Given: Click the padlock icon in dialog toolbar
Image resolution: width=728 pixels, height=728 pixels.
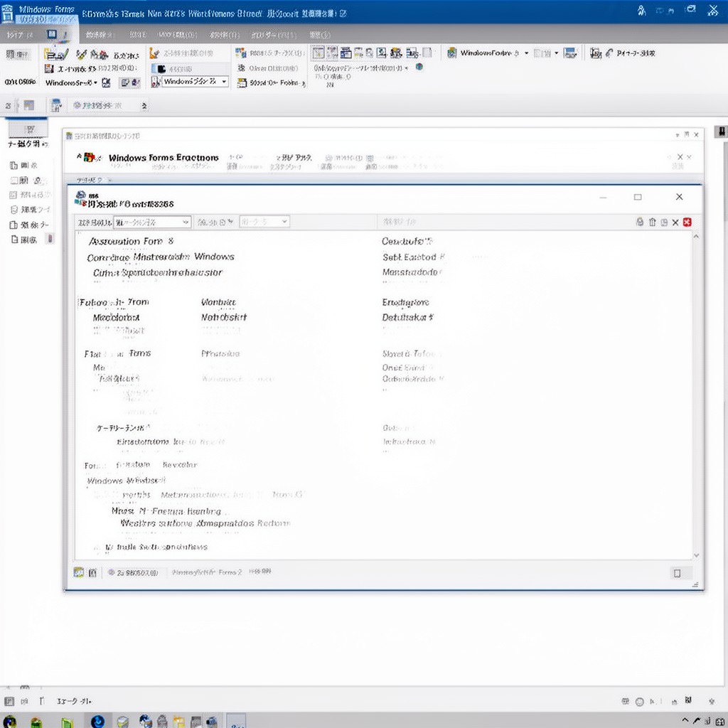Looking at the screenshot, I should [640, 223].
